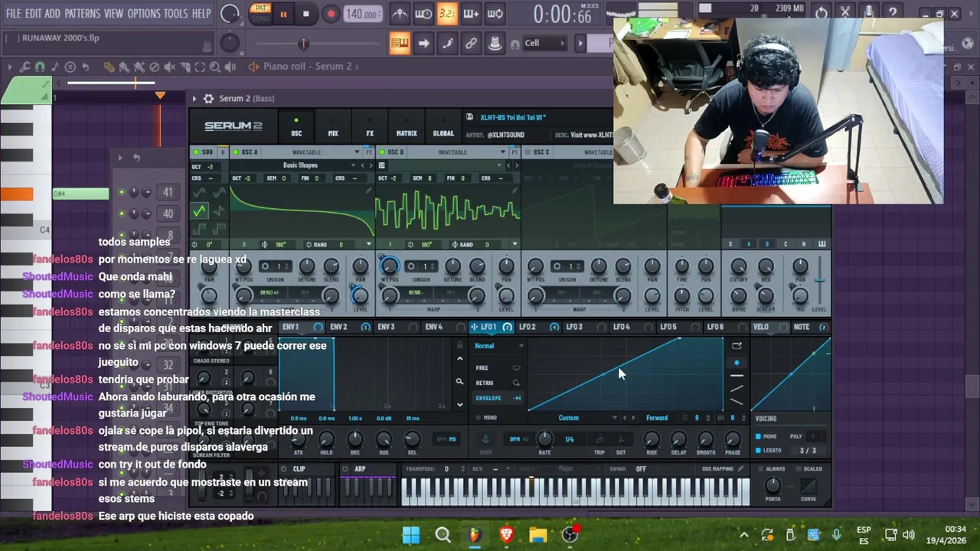Click the save preset disk icon
Viewport: 980px width, 551px height.
(x=469, y=117)
